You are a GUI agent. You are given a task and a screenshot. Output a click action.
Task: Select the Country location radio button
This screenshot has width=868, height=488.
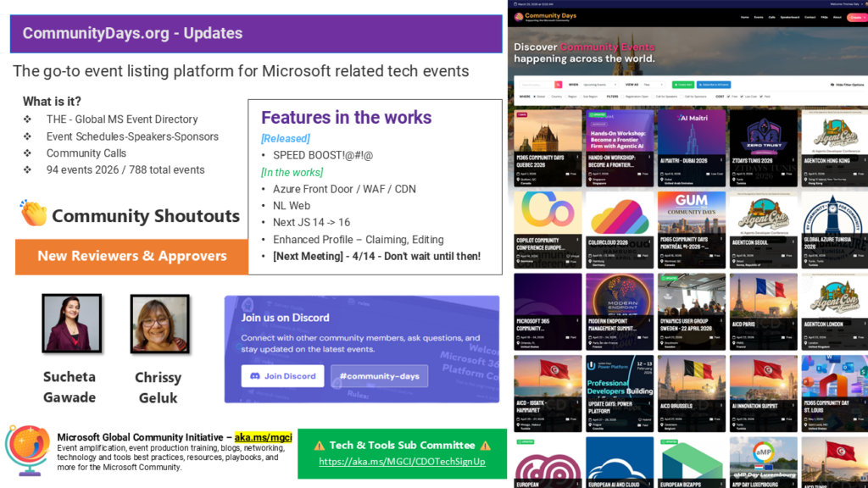coord(549,97)
